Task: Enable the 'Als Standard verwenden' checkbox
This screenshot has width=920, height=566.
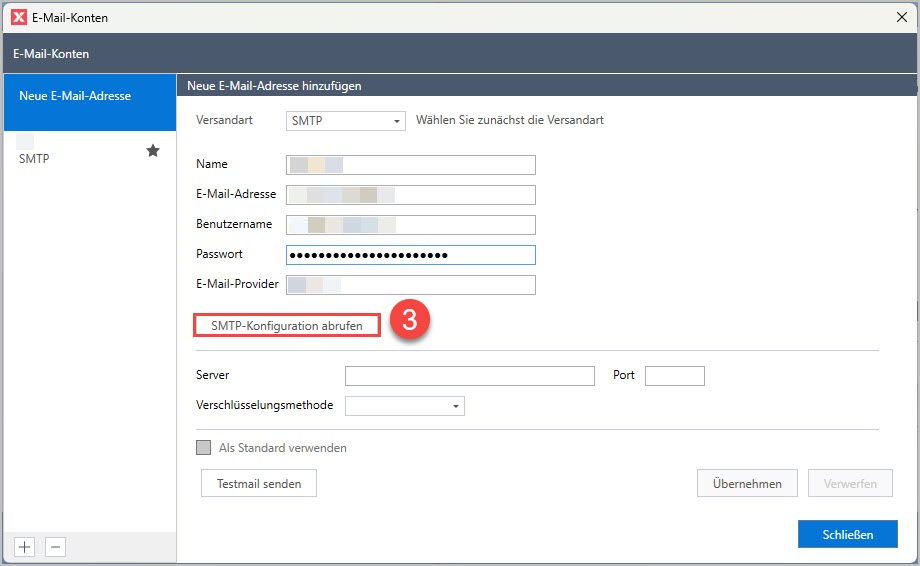Action: click(x=204, y=448)
